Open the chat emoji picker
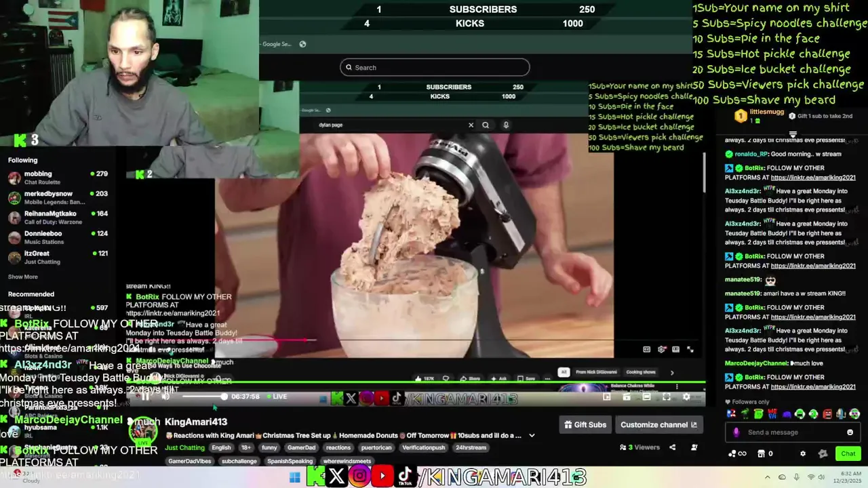Screen dimensions: 868x488 [850, 432]
